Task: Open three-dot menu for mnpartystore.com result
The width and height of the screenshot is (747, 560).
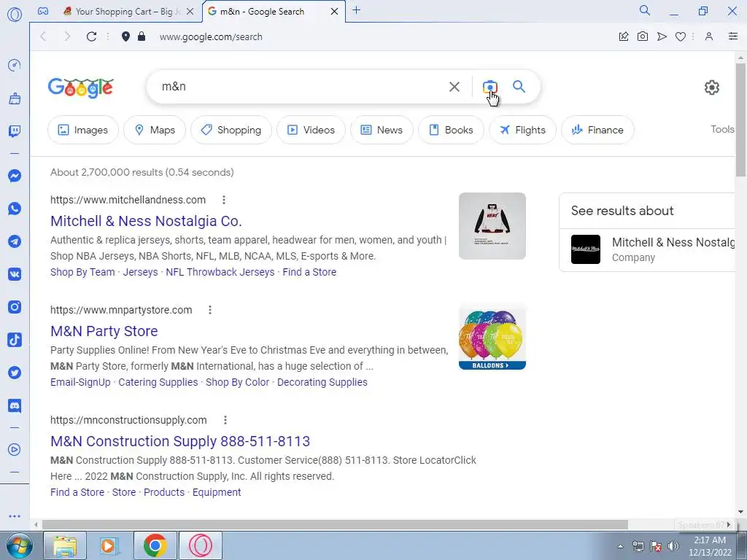Action: pyautogui.click(x=209, y=310)
